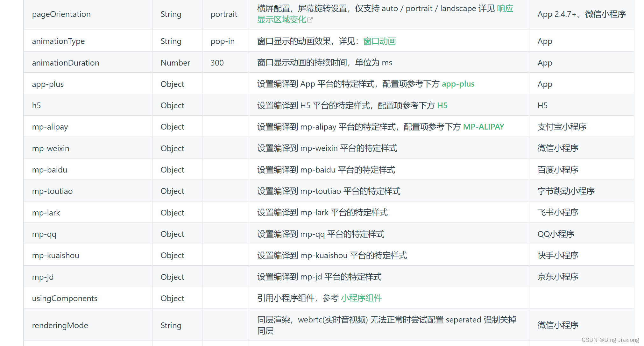
Task: Click the App platform cell in app-plus row
Action: tap(582, 84)
